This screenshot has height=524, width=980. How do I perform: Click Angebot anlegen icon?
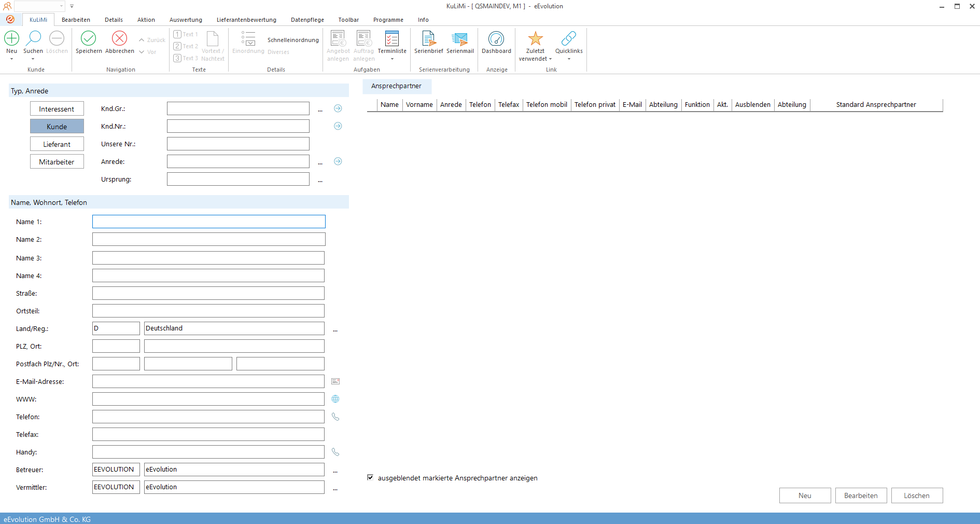pyautogui.click(x=338, y=39)
